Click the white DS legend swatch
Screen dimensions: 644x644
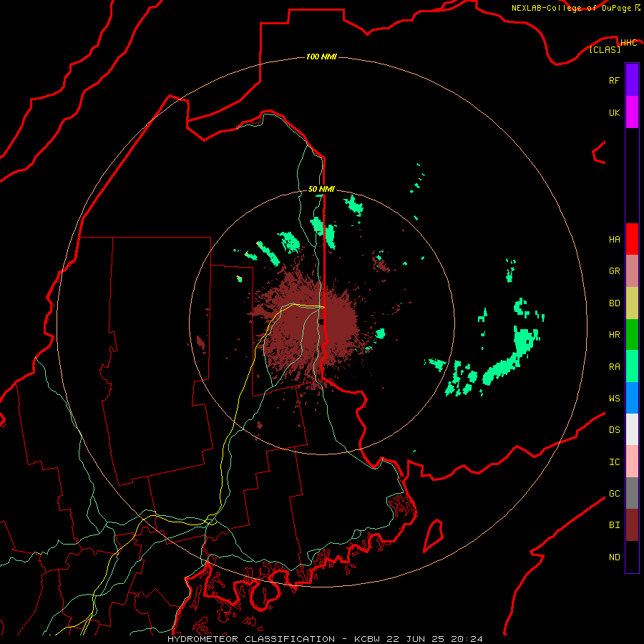[632, 429]
